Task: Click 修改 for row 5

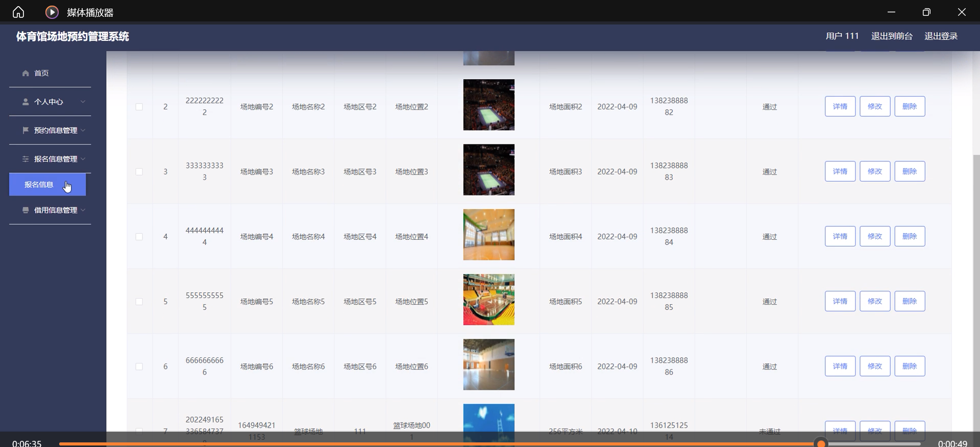Action: coord(875,301)
